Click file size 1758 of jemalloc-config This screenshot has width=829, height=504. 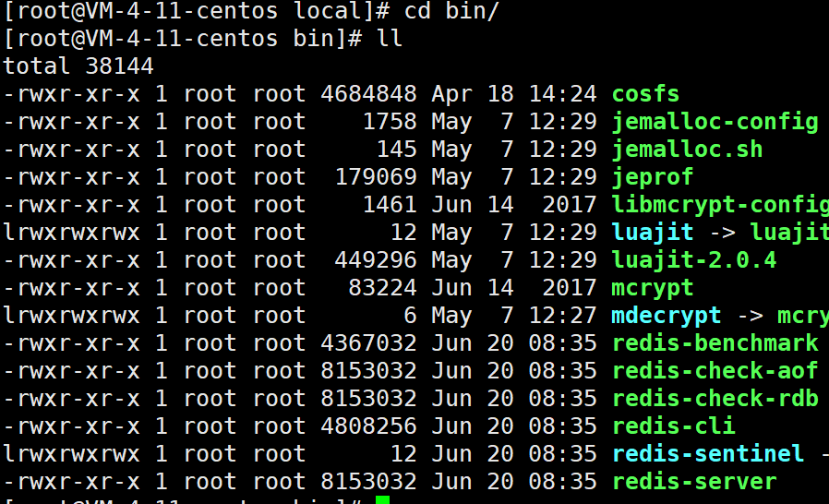coord(390,122)
